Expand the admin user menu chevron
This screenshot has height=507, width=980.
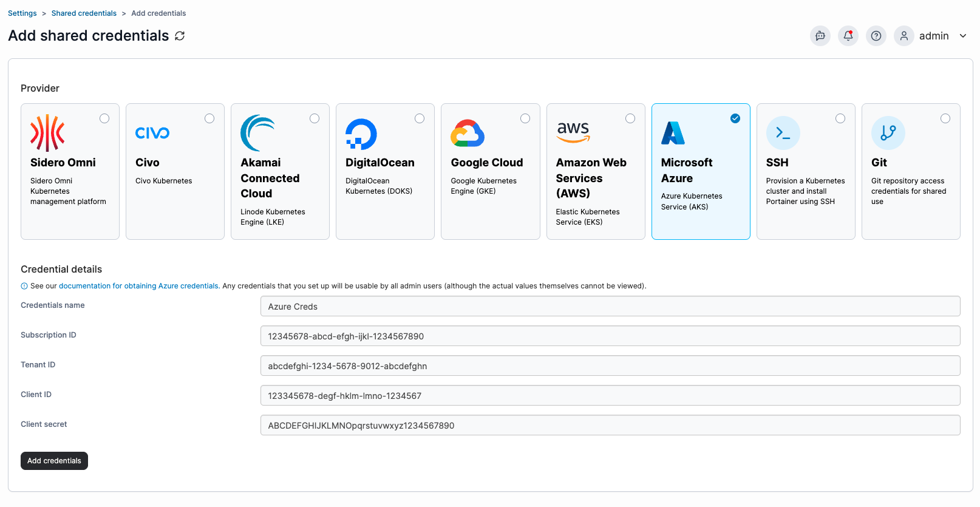[x=963, y=36]
